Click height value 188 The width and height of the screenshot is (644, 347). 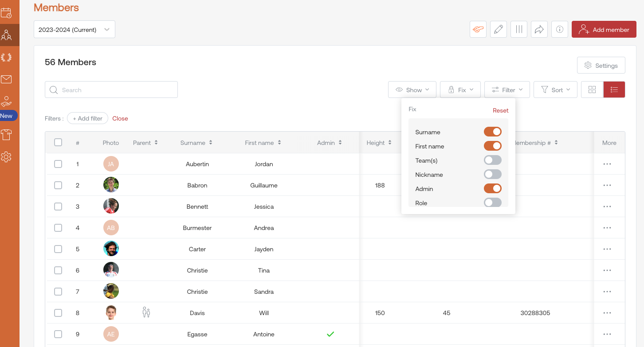coord(380,185)
